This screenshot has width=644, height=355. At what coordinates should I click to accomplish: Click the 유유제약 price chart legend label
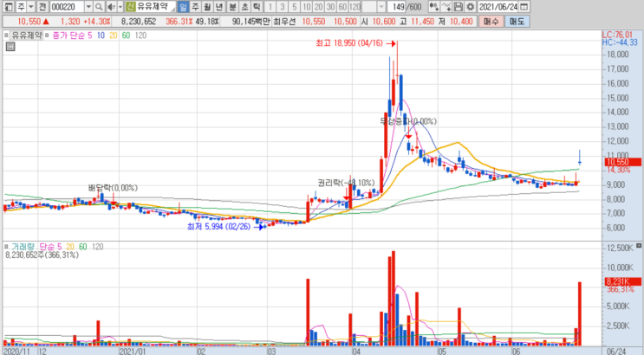(x=27, y=35)
